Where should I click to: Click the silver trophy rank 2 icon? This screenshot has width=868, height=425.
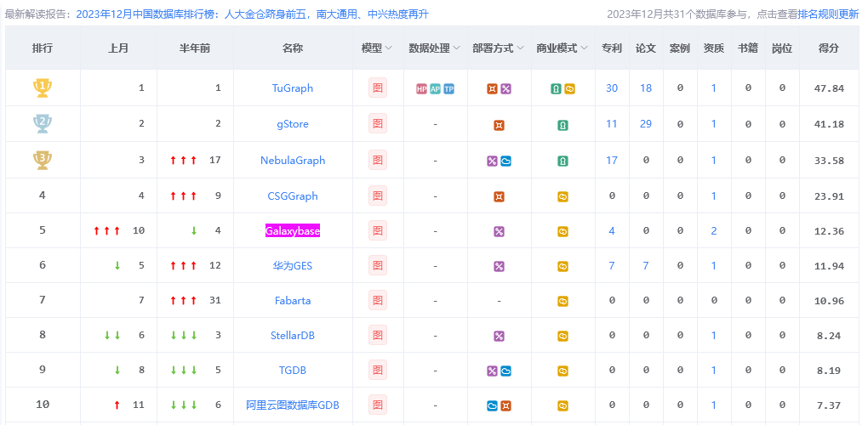(43, 124)
